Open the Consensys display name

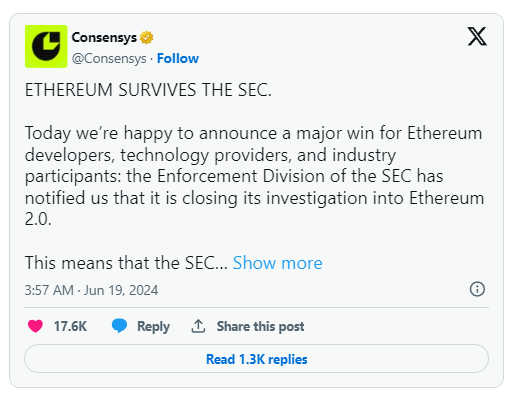point(104,37)
